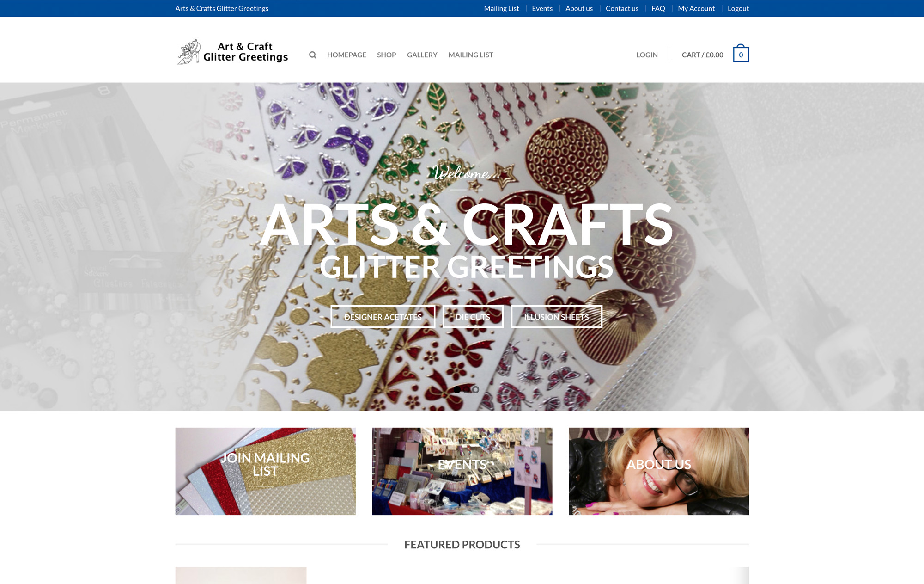Click the Art & Craft Glitter Greetings logo
Screen dimensions: 924x584
[x=232, y=52]
